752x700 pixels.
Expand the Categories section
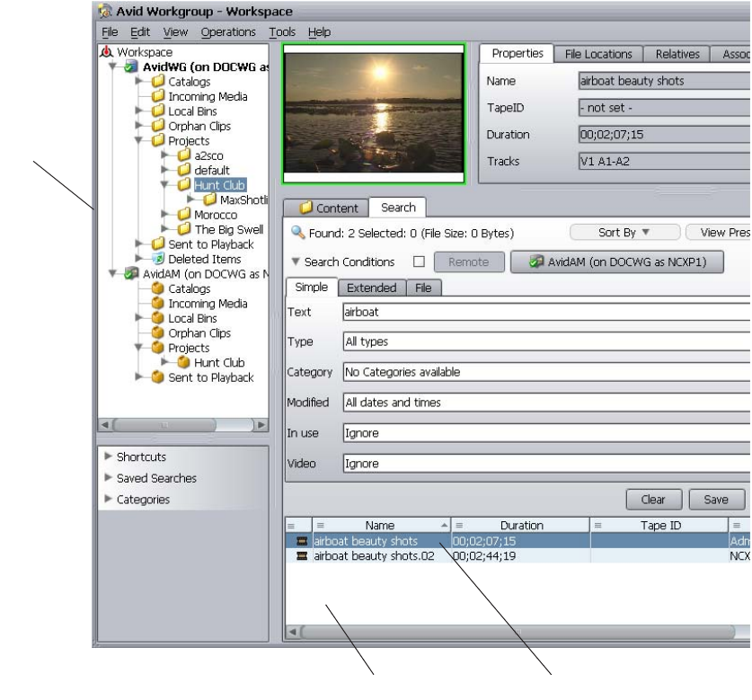pyautogui.click(x=108, y=499)
